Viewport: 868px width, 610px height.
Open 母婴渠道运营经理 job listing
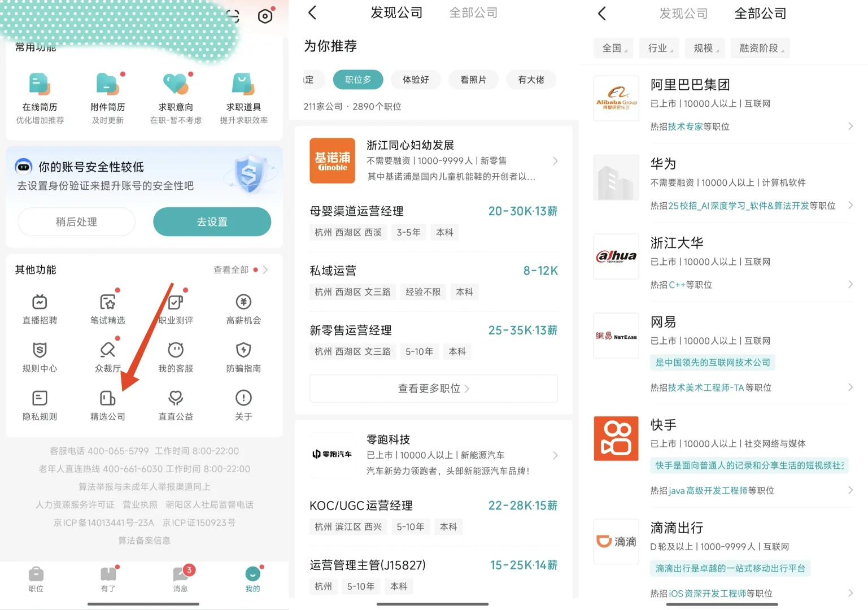click(x=433, y=221)
